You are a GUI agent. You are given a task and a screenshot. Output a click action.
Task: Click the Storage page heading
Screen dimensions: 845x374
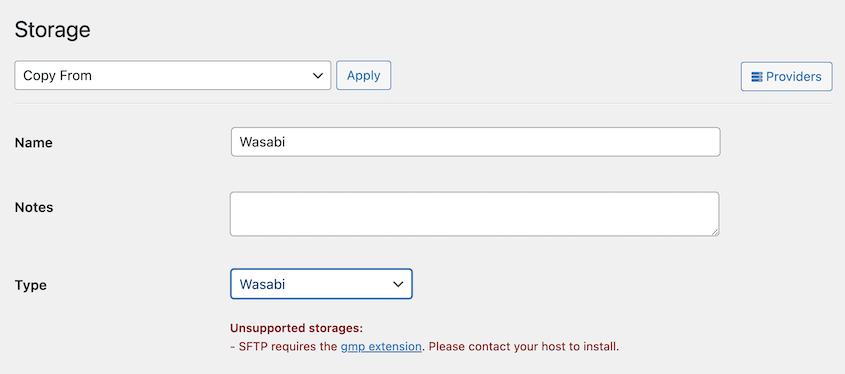pyautogui.click(x=52, y=30)
